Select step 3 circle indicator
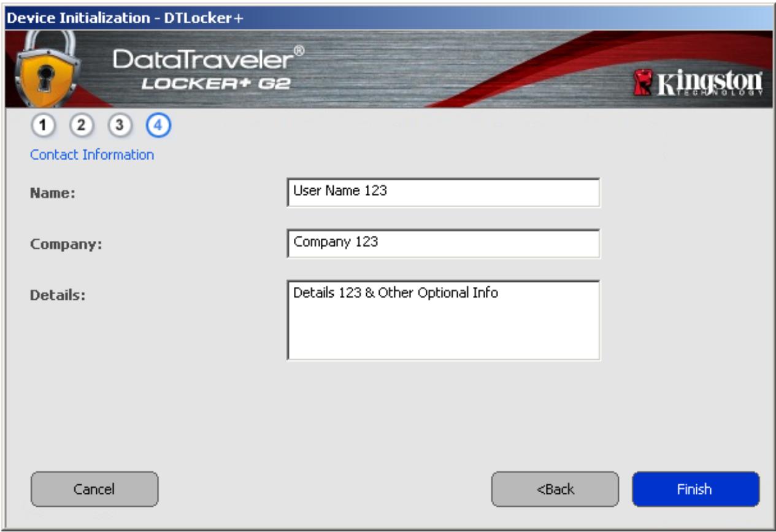The height and width of the screenshot is (532, 776). coord(120,126)
